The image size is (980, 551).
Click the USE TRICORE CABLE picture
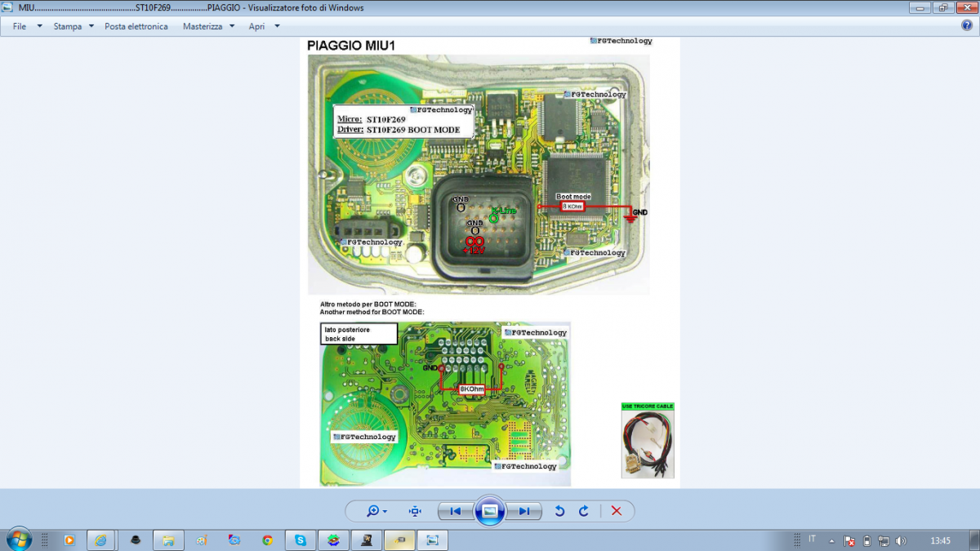[648, 440]
